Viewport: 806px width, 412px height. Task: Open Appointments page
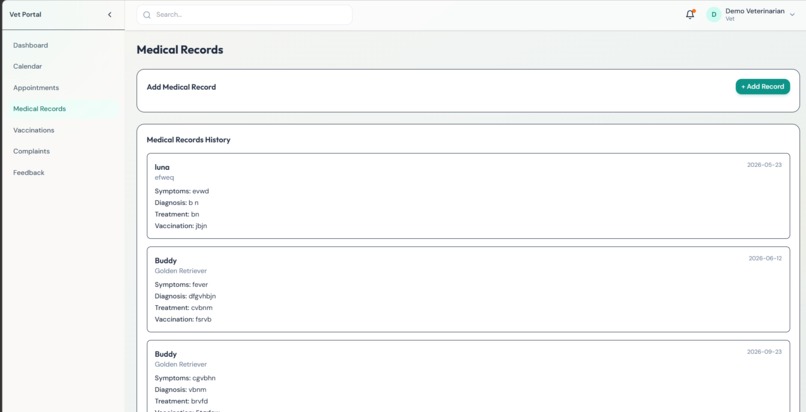[x=36, y=88]
